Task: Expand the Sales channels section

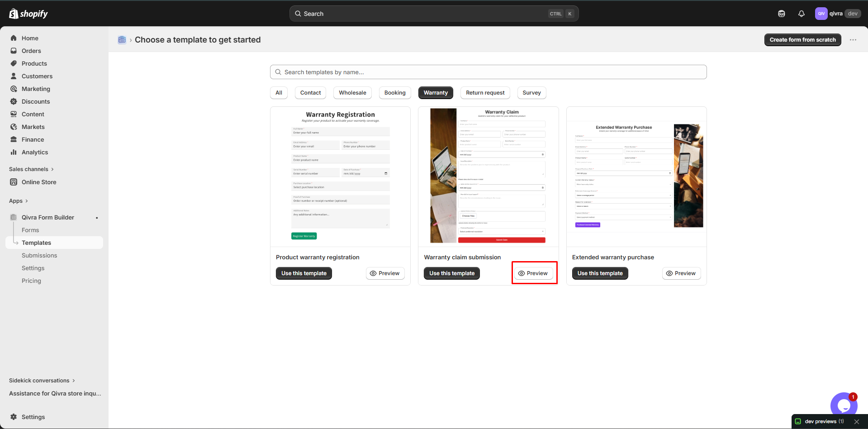Action: pyautogui.click(x=31, y=169)
